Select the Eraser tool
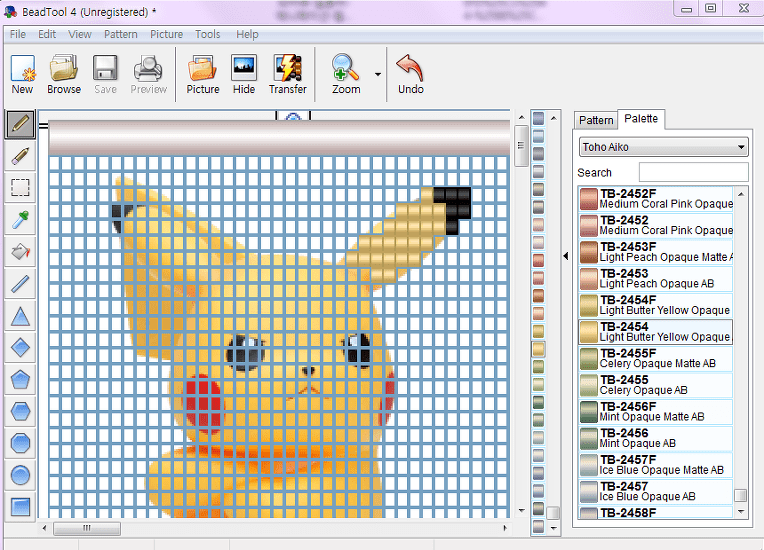This screenshot has width=764, height=550. click(x=20, y=156)
